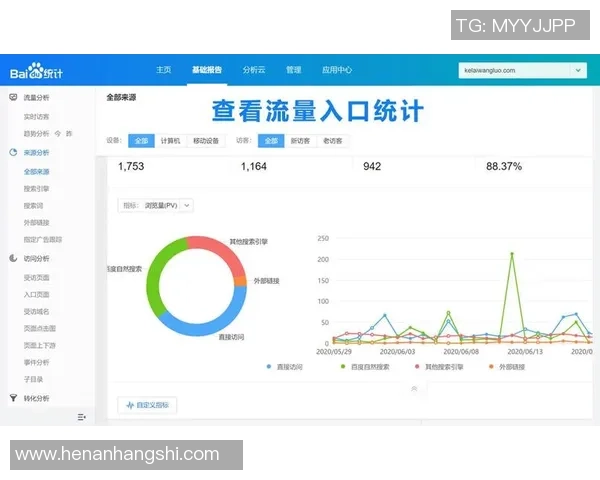Select 计算机 device filter
This screenshot has width=600, height=480.
(170, 141)
